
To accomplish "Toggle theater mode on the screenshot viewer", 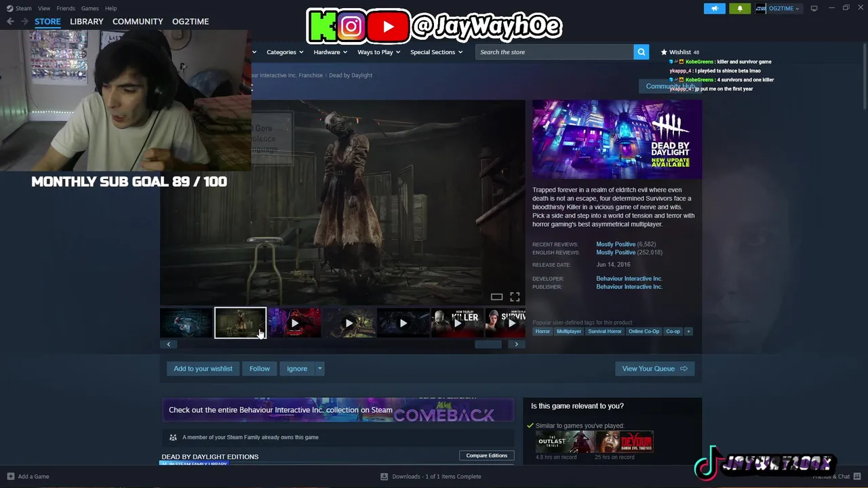I will point(496,297).
